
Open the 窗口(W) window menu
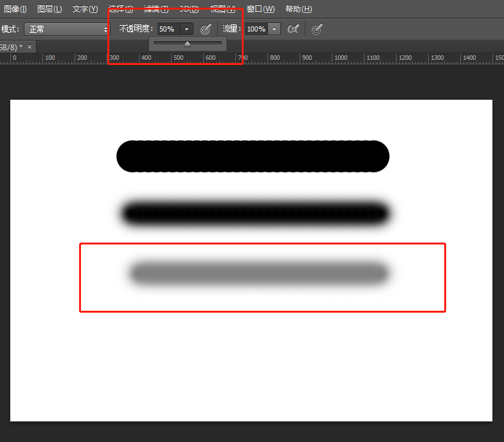pyautogui.click(x=261, y=9)
